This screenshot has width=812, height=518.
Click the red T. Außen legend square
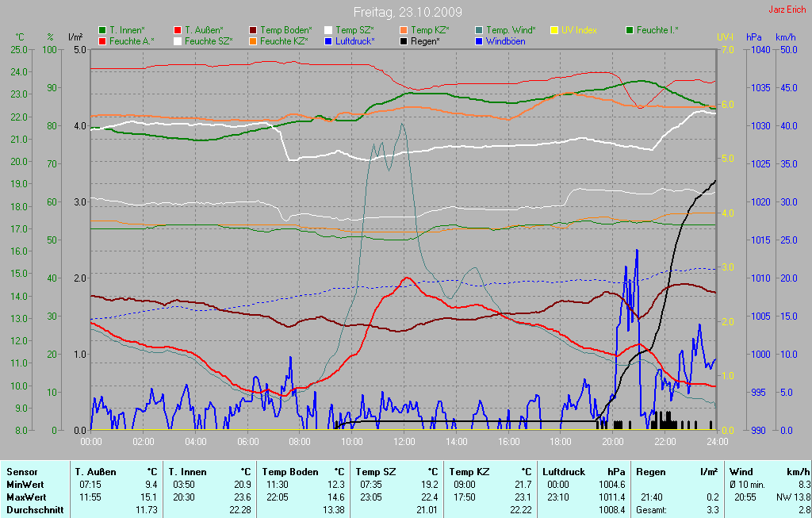tap(178, 30)
